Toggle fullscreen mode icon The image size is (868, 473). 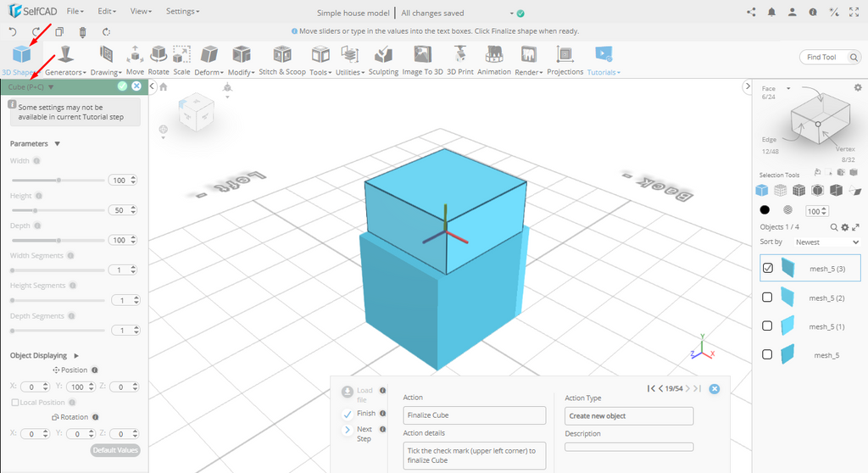click(x=854, y=12)
